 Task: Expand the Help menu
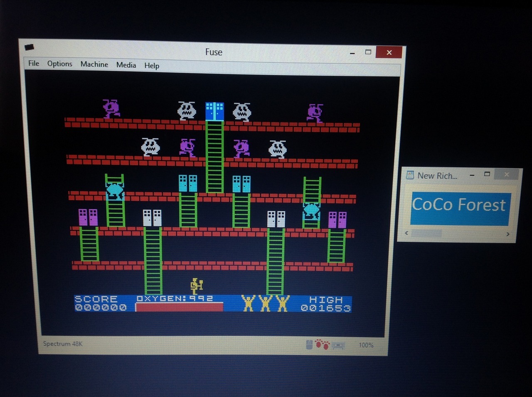pyautogui.click(x=152, y=66)
